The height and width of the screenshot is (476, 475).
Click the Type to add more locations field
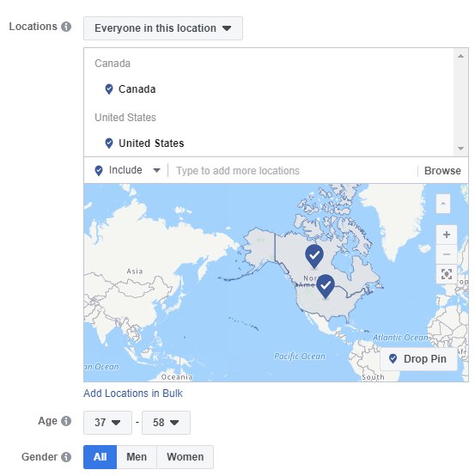pos(293,171)
